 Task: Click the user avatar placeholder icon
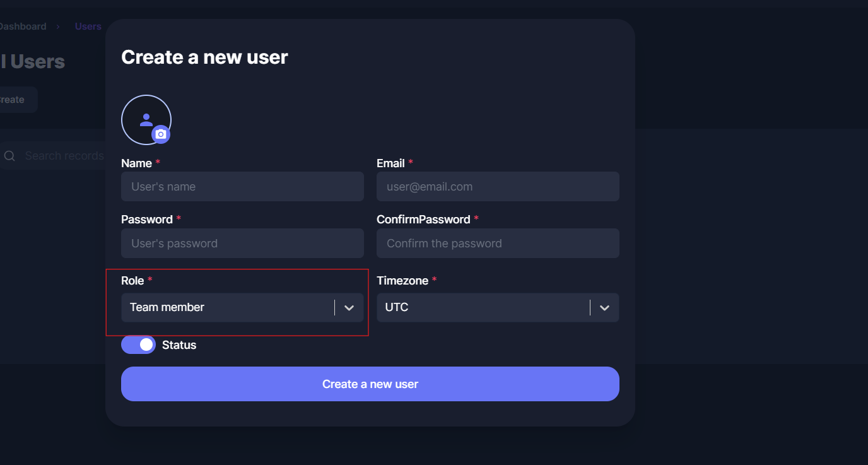tap(146, 119)
